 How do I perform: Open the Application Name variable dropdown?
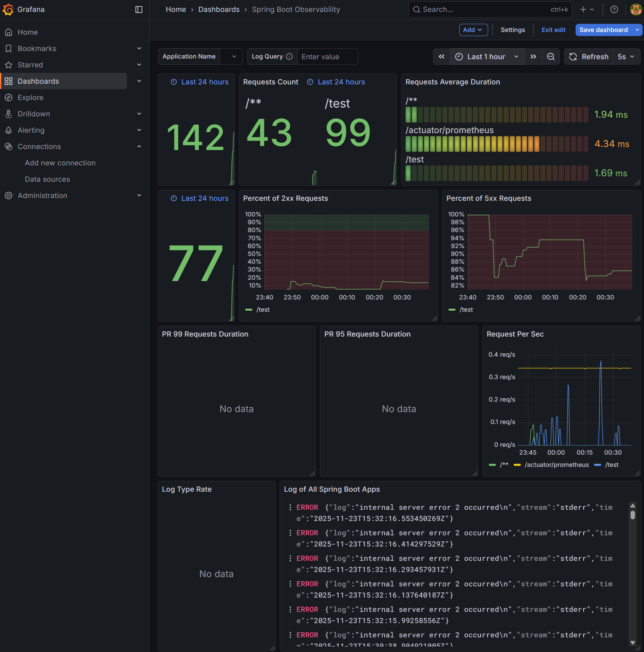[x=231, y=56]
